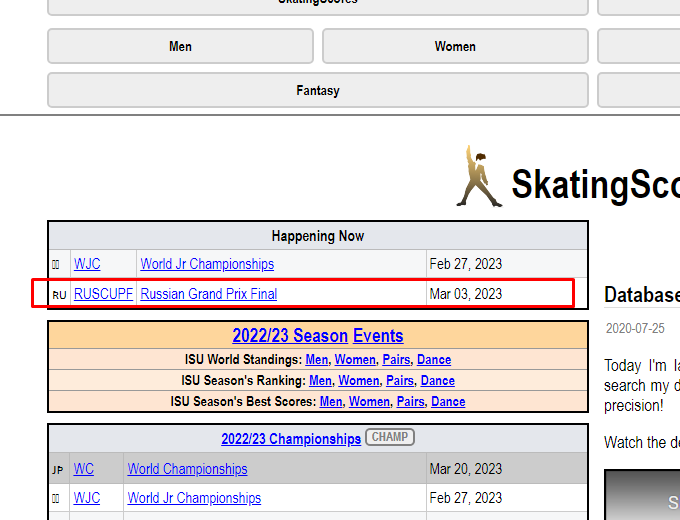Viewport: 680px width, 520px height.
Task: Open the Men category button
Action: [180, 46]
